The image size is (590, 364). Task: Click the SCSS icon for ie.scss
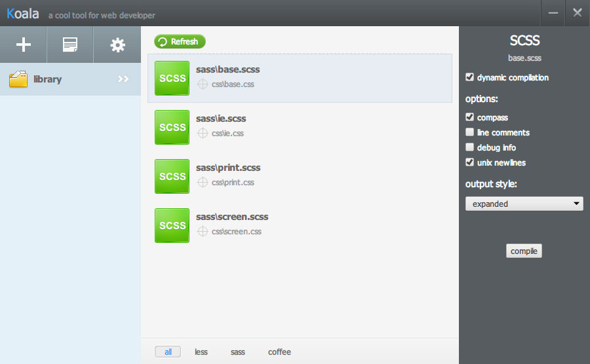[172, 128]
